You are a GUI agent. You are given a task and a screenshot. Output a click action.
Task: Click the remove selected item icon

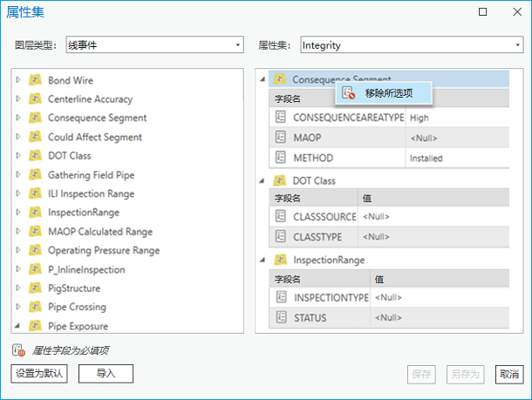349,92
